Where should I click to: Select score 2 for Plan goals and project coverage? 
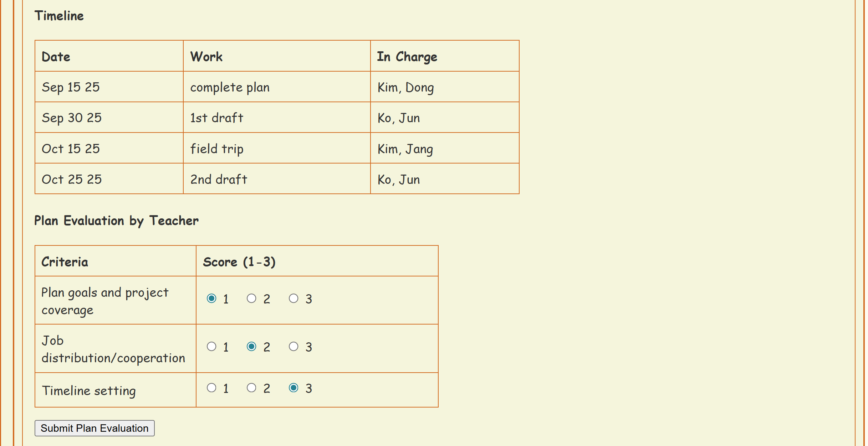251,299
